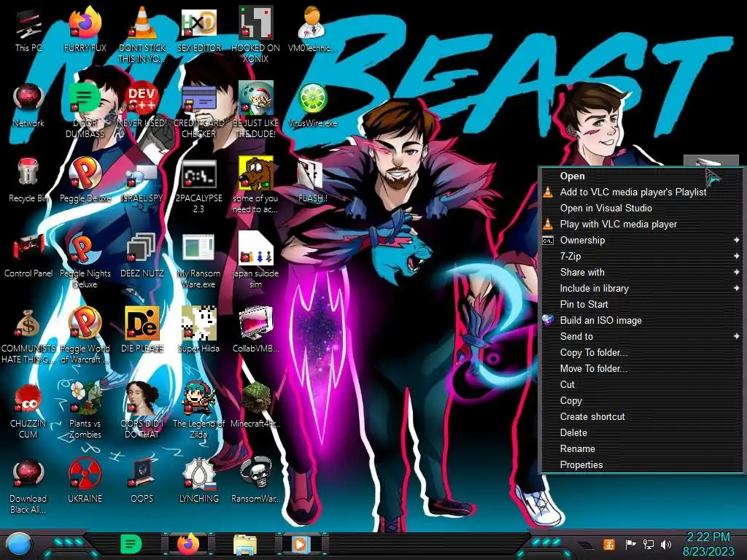Choose Open in the context menu
The height and width of the screenshot is (560, 747).
coord(642,176)
